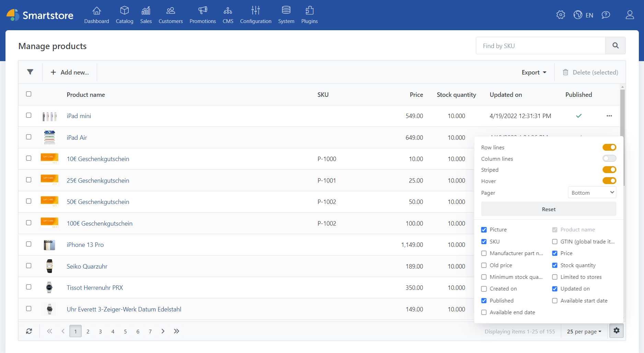Open the help chat bubble icon
644x353 pixels.
(606, 15)
